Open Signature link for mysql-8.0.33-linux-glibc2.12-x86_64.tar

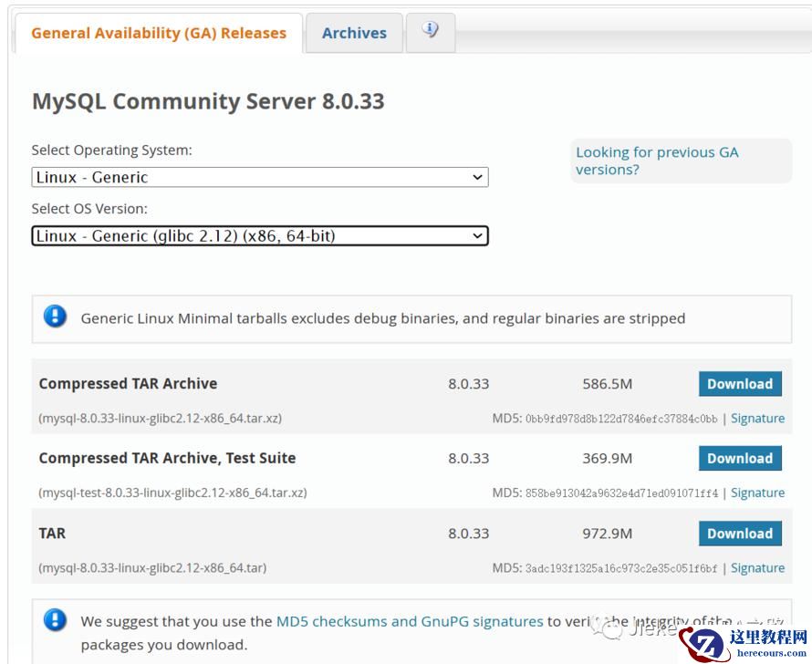(757, 567)
